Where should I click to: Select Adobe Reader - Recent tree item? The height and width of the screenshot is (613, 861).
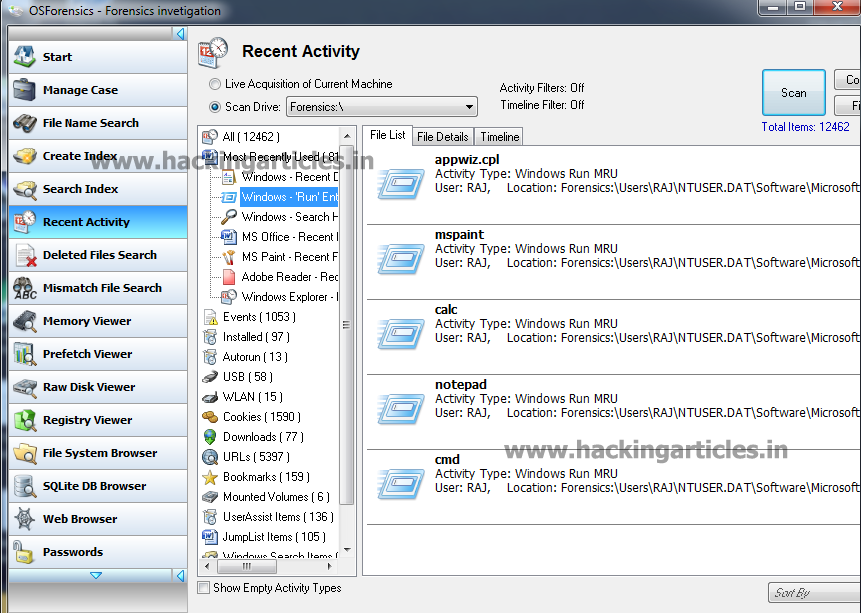point(279,277)
